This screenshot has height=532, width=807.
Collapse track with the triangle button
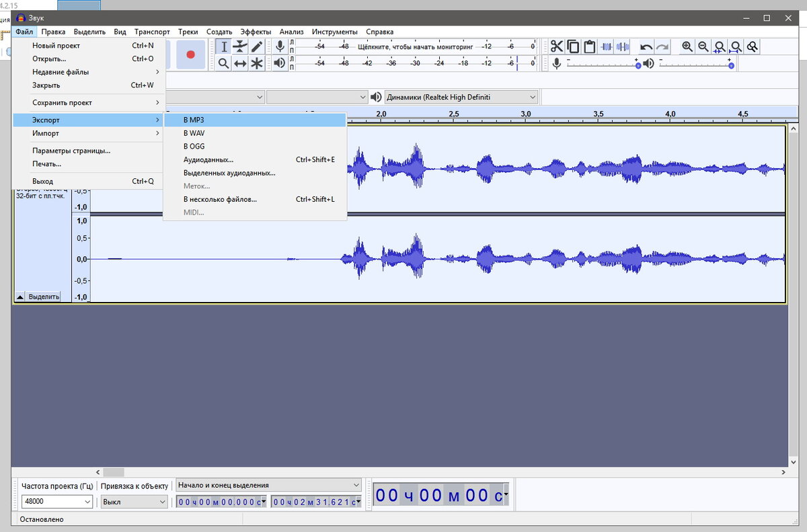coord(20,297)
